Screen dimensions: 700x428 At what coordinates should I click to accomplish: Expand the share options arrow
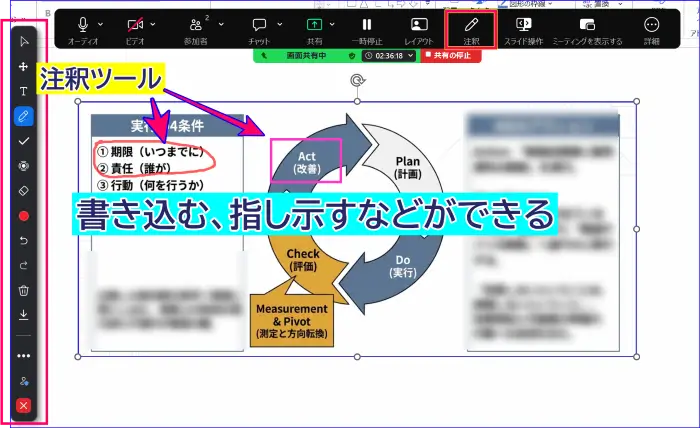(332, 24)
